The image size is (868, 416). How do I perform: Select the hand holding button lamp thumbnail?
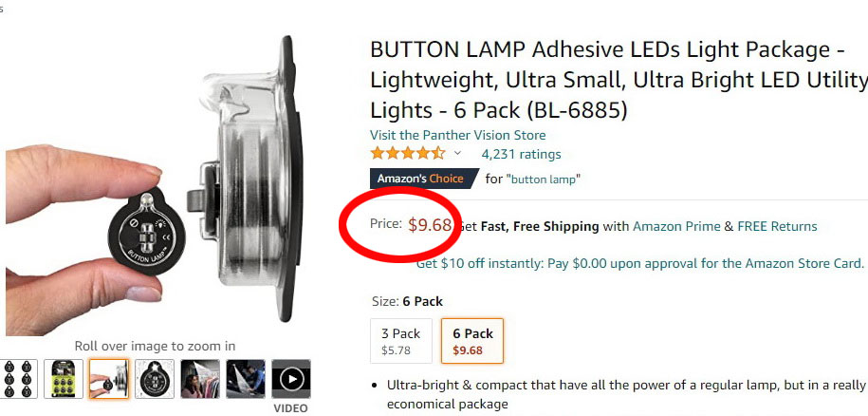coord(109,379)
